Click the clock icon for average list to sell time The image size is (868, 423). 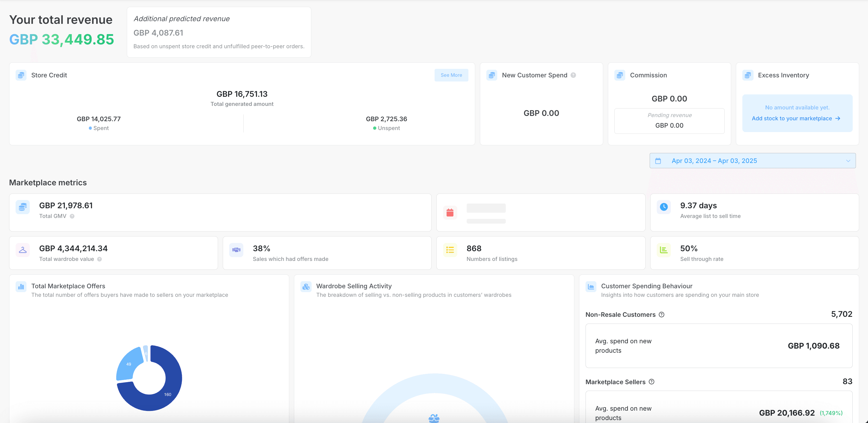pyautogui.click(x=664, y=207)
